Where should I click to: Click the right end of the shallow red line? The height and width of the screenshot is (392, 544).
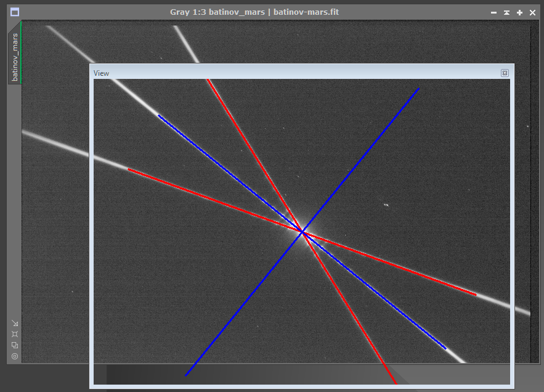coord(476,295)
